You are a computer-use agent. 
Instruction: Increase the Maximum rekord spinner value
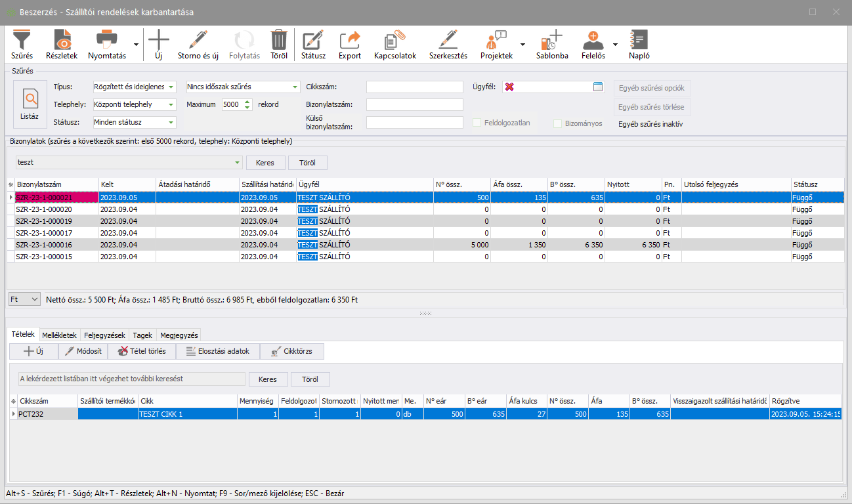pos(247,101)
